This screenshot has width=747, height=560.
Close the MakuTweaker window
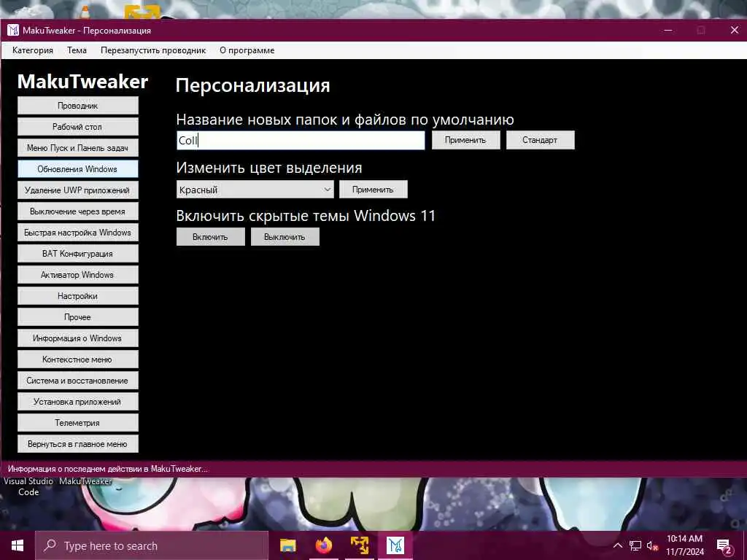click(x=734, y=31)
